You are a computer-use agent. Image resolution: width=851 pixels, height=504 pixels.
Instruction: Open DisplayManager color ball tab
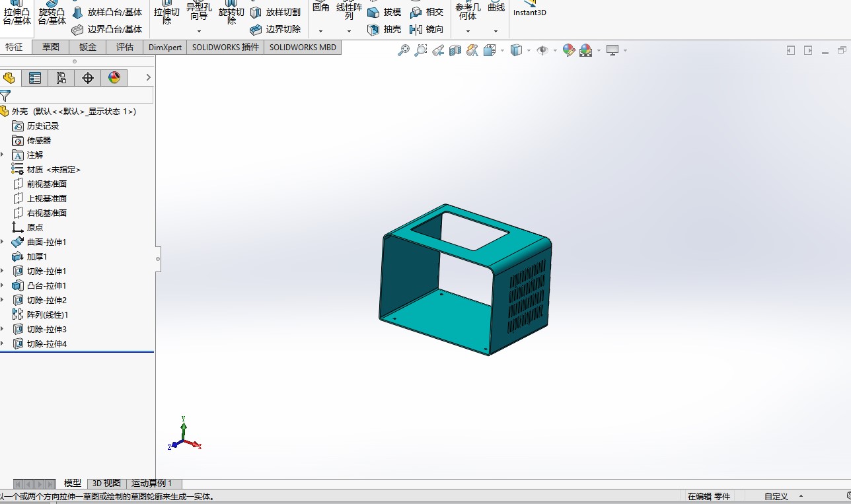point(114,78)
